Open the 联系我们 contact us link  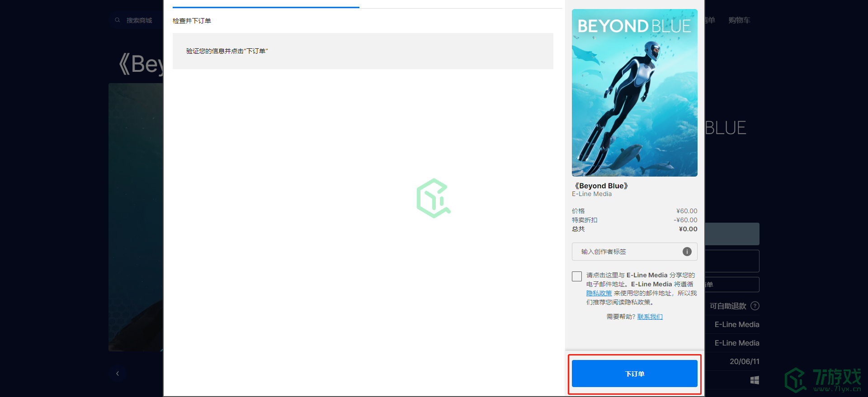pos(650,317)
